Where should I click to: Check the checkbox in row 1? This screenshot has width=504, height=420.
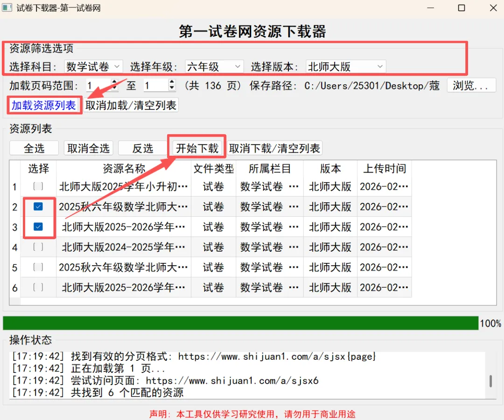[x=38, y=186]
